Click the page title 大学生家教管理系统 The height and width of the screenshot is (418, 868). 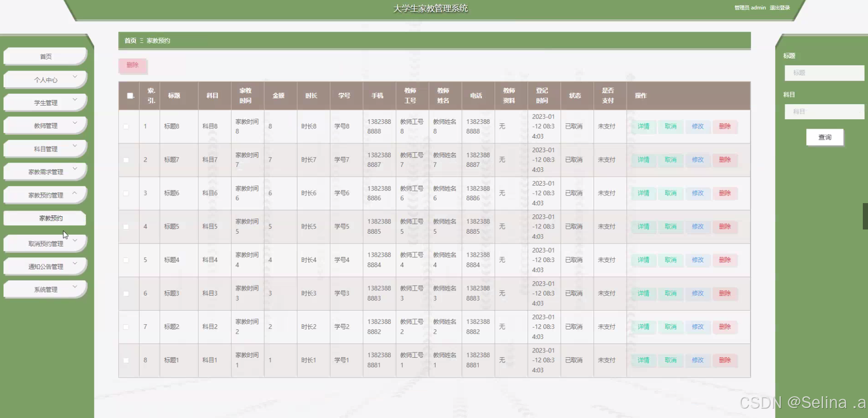point(430,8)
